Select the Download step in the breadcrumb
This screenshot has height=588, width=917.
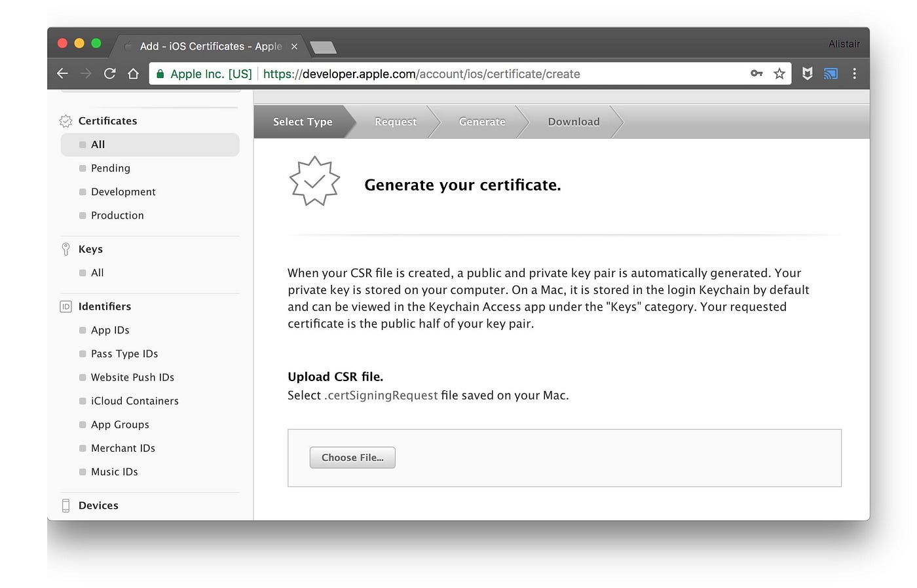pyautogui.click(x=573, y=122)
